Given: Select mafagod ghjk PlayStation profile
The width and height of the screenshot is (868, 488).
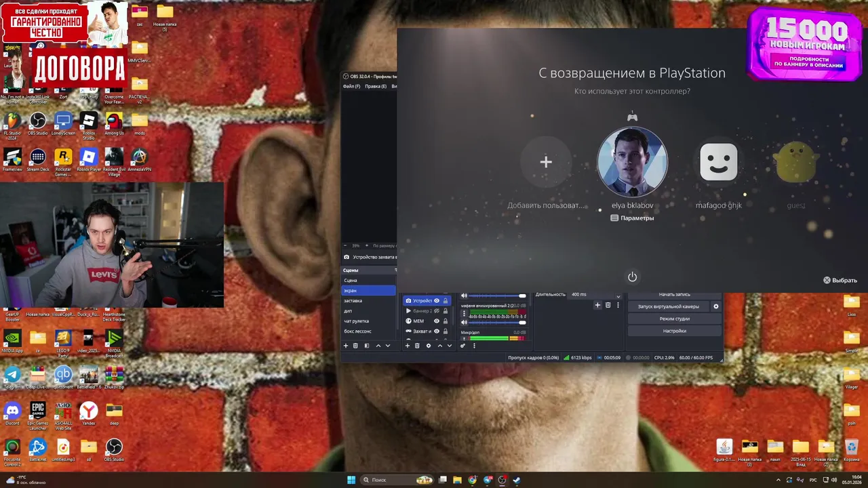Looking at the screenshot, I should pos(719,162).
